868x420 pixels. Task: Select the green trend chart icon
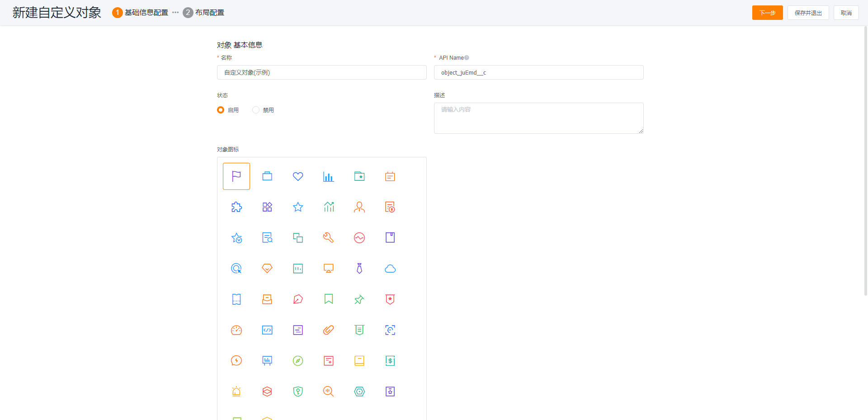(x=329, y=207)
